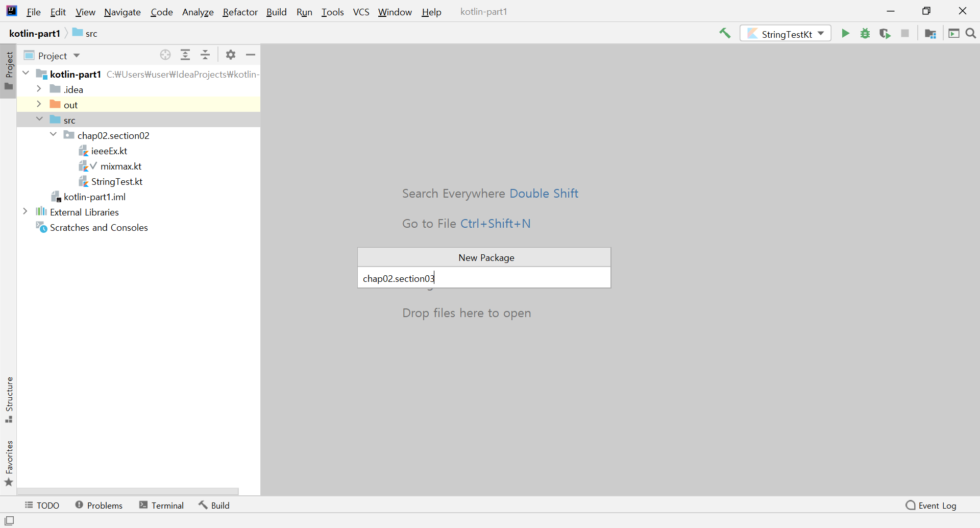Viewport: 980px width, 528px height.
Task: Open the Window menu
Action: pos(395,12)
